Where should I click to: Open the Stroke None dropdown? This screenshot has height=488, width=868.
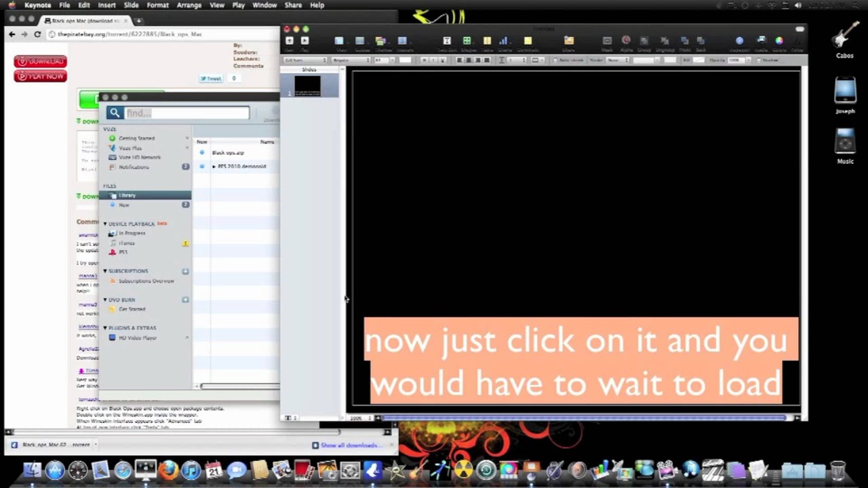click(617, 60)
